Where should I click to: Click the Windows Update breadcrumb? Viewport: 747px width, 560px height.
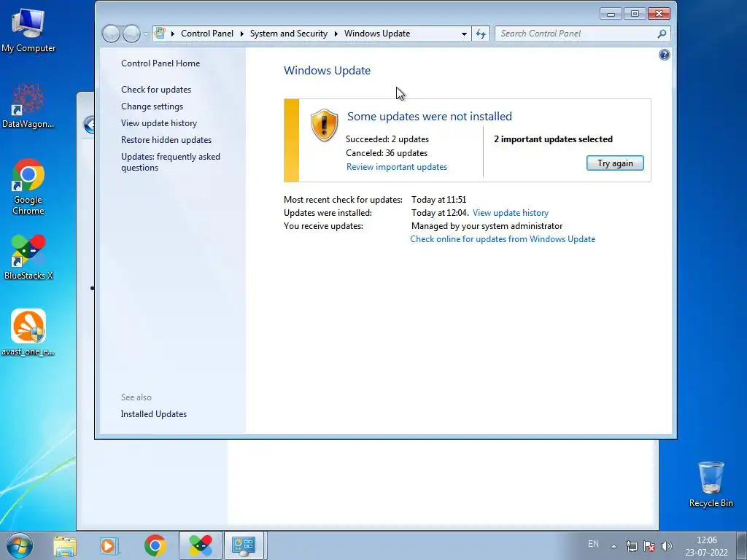(x=377, y=34)
